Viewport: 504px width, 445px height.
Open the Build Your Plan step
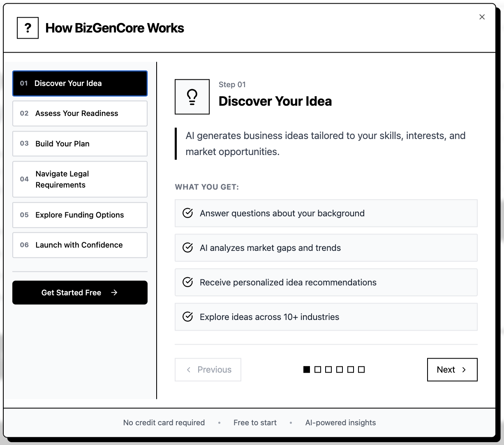point(80,144)
